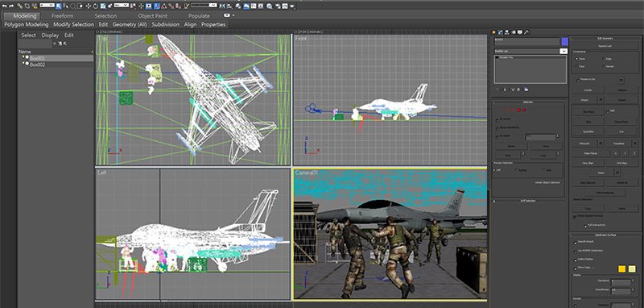644x308 pixels.
Task: Select the Link tool chain icon
Action: coord(19,6)
